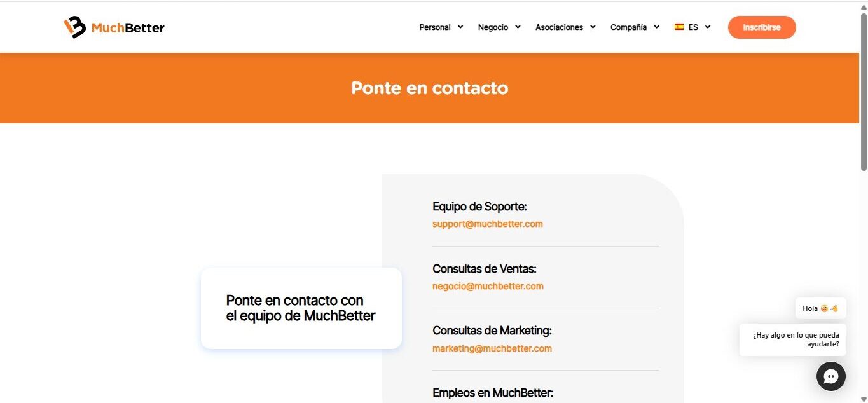The image size is (868, 403).
Task: Click the 'Ponte en contacto con el equipo' card text
Action: (301, 308)
